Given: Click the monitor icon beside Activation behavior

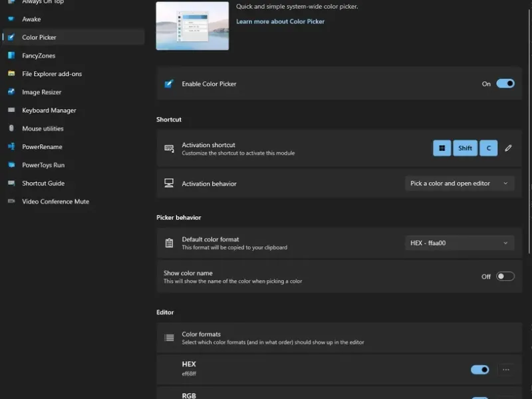Looking at the screenshot, I should [x=169, y=184].
